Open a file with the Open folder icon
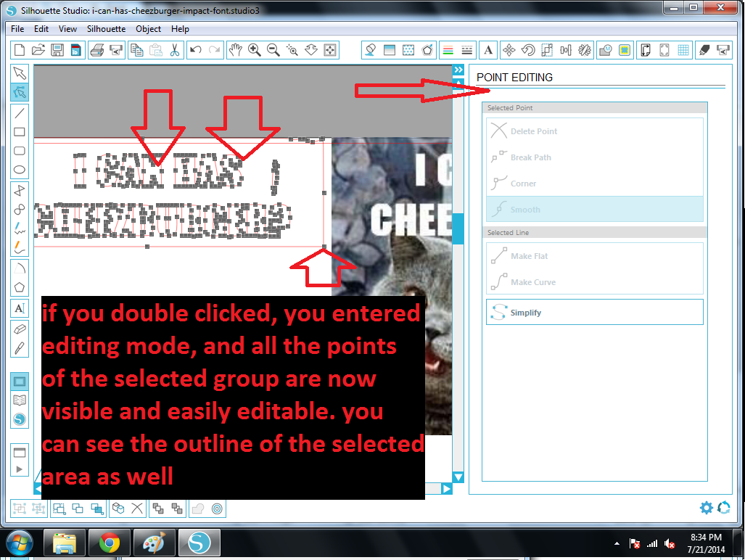Image resolution: width=745 pixels, height=560 pixels. pyautogui.click(x=38, y=50)
